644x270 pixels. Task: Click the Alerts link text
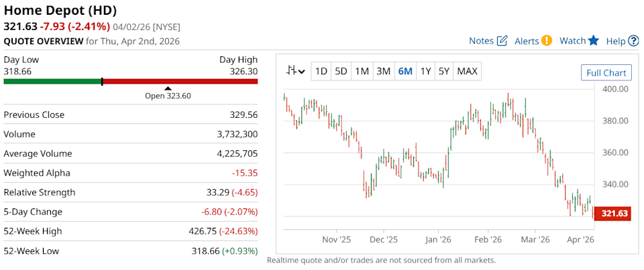click(527, 41)
